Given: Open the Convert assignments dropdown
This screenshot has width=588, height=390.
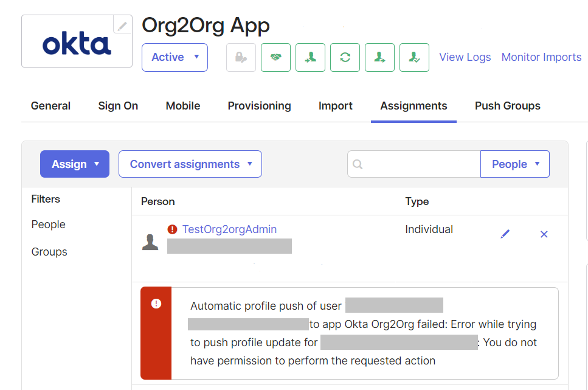Looking at the screenshot, I should pyautogui.click(x=190, y=164).
